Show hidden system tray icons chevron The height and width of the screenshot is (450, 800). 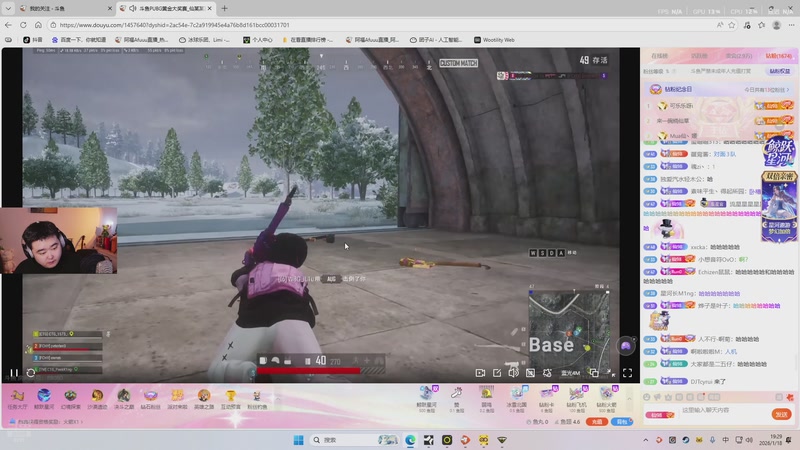(645, 440)
